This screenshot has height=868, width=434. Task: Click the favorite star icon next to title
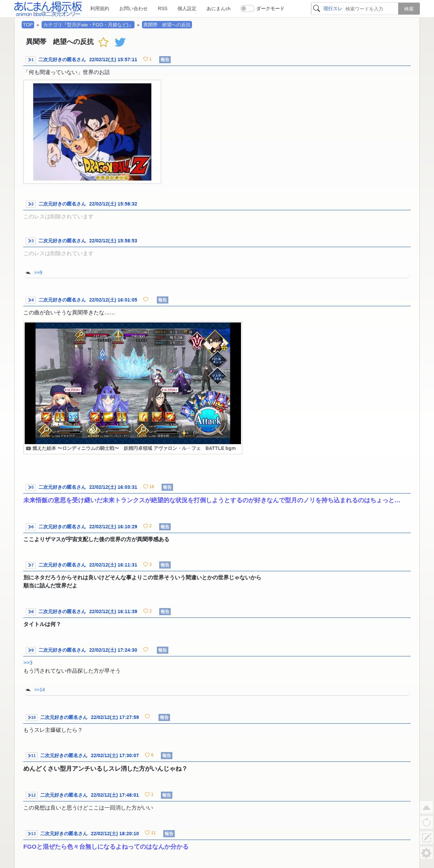pyautogui.click(x=103, y=42)
